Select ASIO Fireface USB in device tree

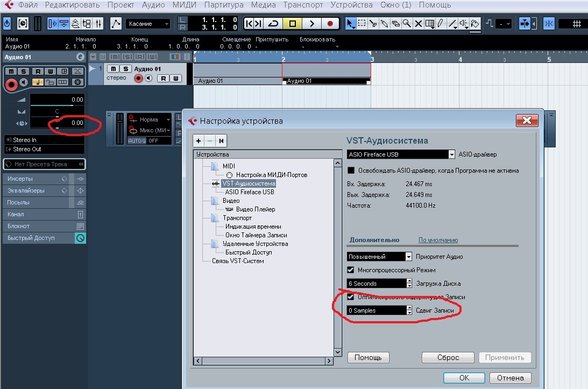250,192
